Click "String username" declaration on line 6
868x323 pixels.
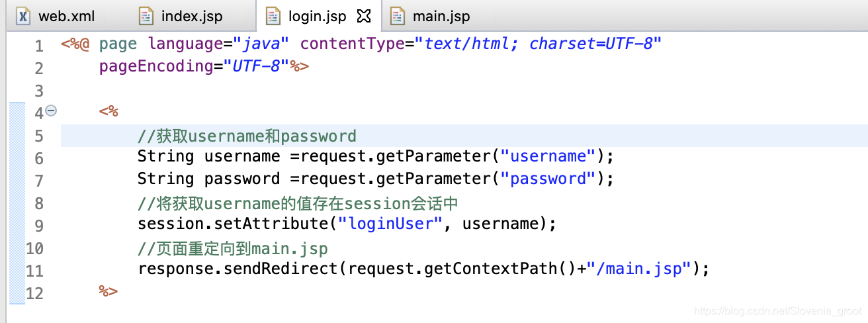pyautogui.click(x=209, y=157)
